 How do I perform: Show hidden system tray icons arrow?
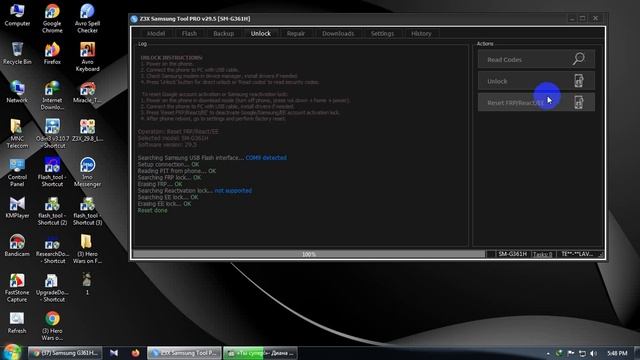point(548,353)
